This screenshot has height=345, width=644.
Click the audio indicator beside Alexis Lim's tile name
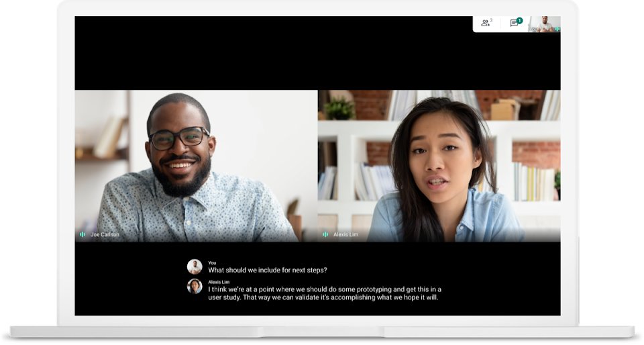click(x=325, y=234)
